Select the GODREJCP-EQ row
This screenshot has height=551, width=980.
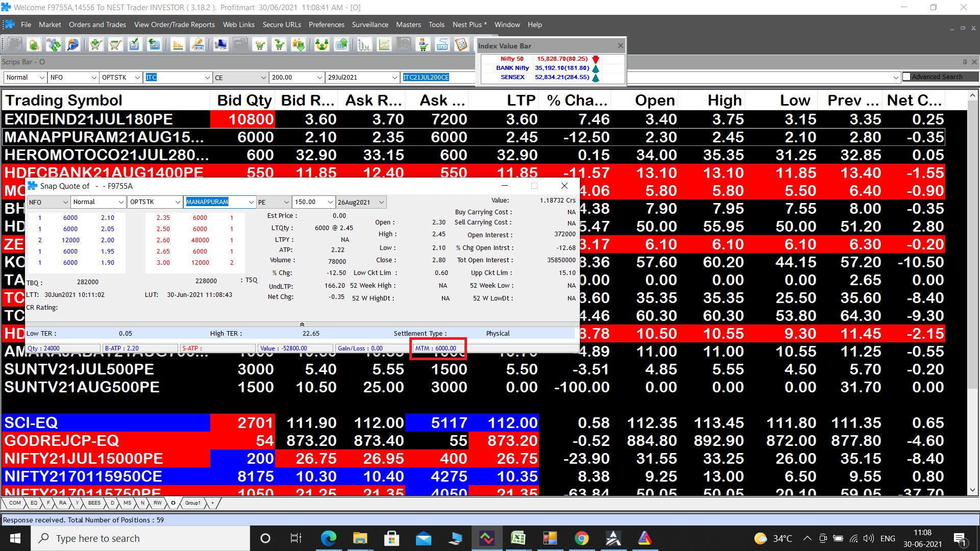[x=474, y=441]
